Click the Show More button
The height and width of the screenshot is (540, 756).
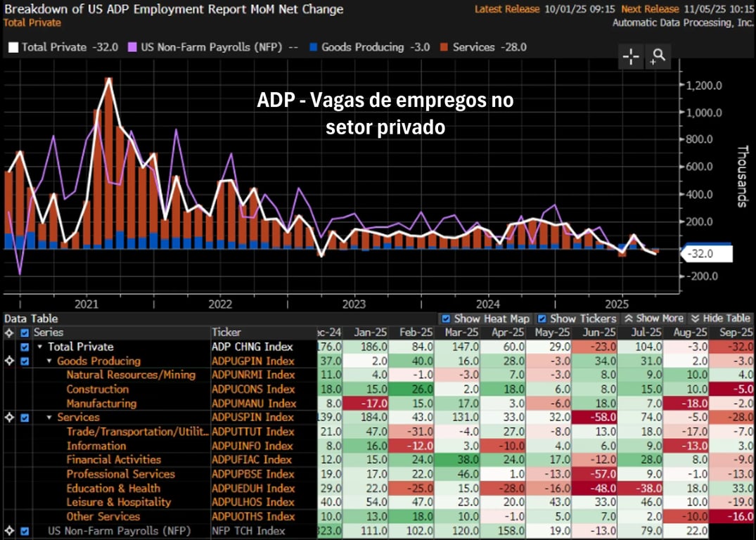coord(654,319)
